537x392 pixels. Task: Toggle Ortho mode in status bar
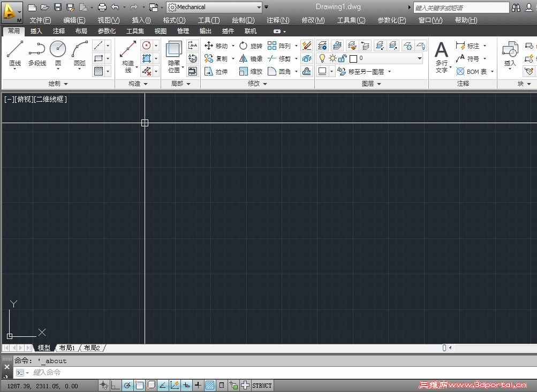coord(116,386)
